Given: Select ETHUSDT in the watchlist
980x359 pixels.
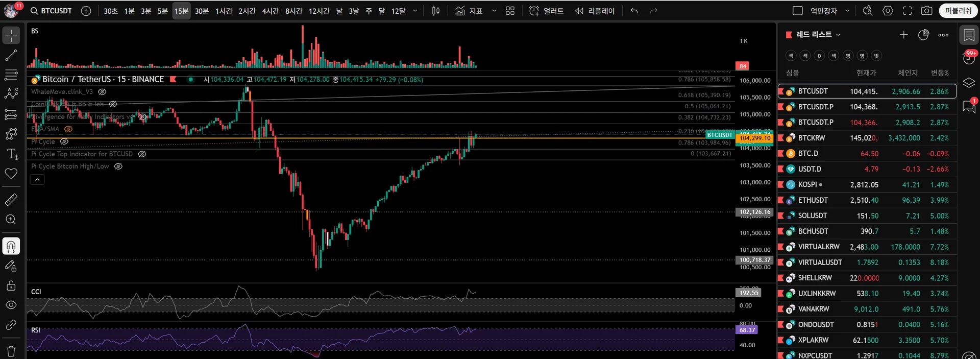Looking at the screenshot, I should coord(867,200).
